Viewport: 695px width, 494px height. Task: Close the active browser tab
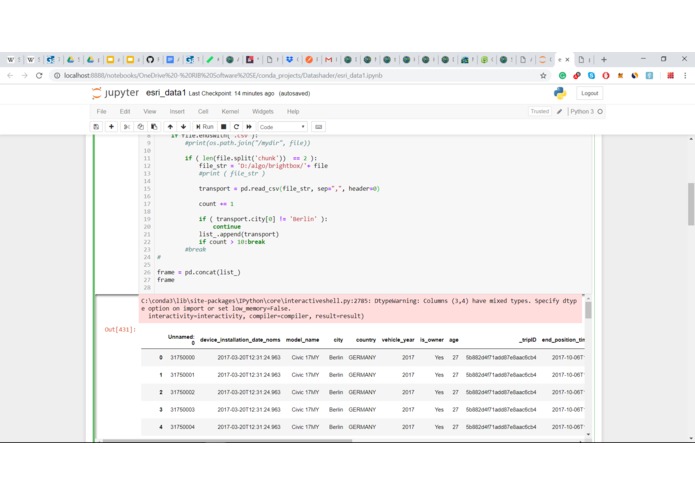click(x=567, y=59)
